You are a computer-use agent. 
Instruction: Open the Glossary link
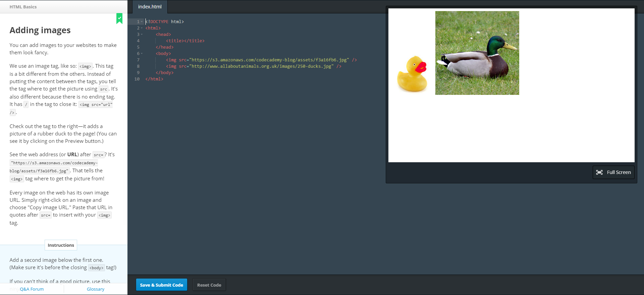(x=96, y=289)
